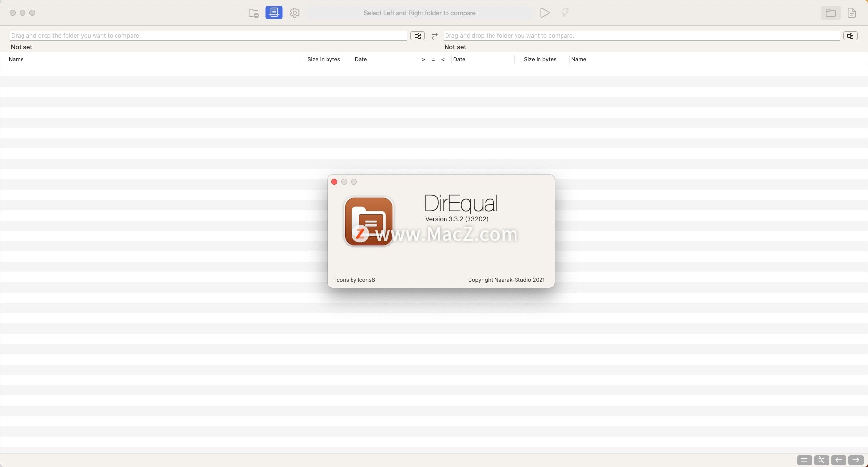This screenshot has height=467, width=868.
Task: Toggle the highlighted blue document view button
Action: click(x=274, y=13)
